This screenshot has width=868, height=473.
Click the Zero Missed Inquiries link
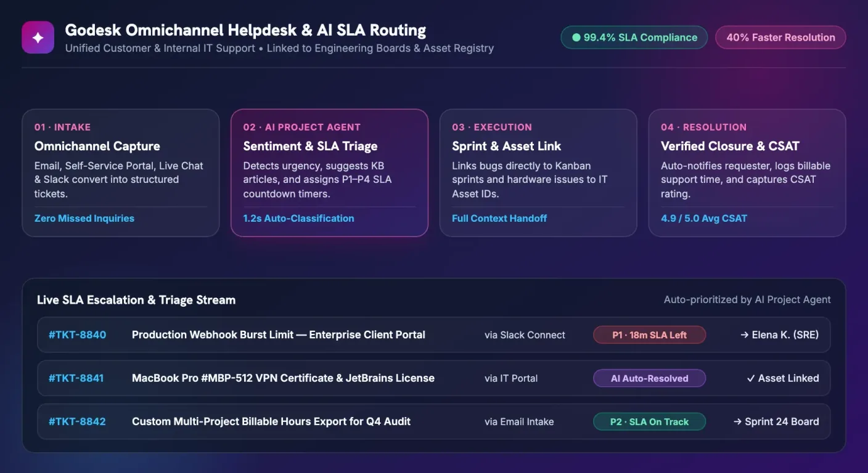[x=84, y=218]
